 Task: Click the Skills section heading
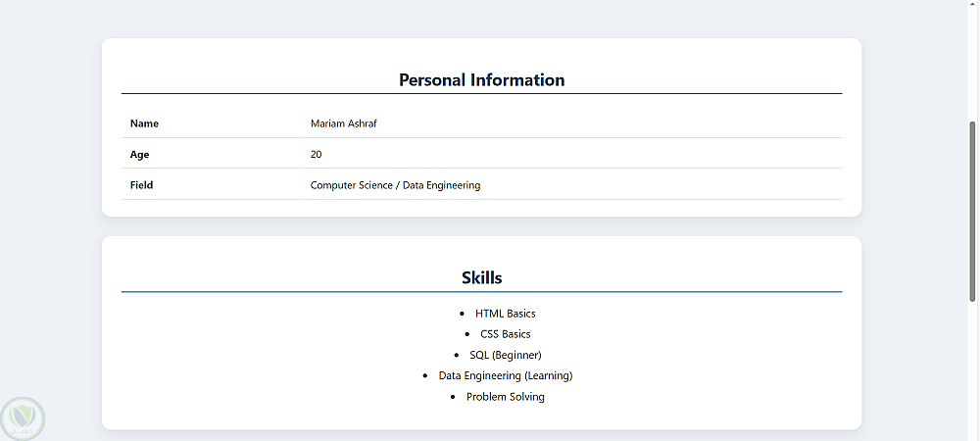click(x=481, y=278)
